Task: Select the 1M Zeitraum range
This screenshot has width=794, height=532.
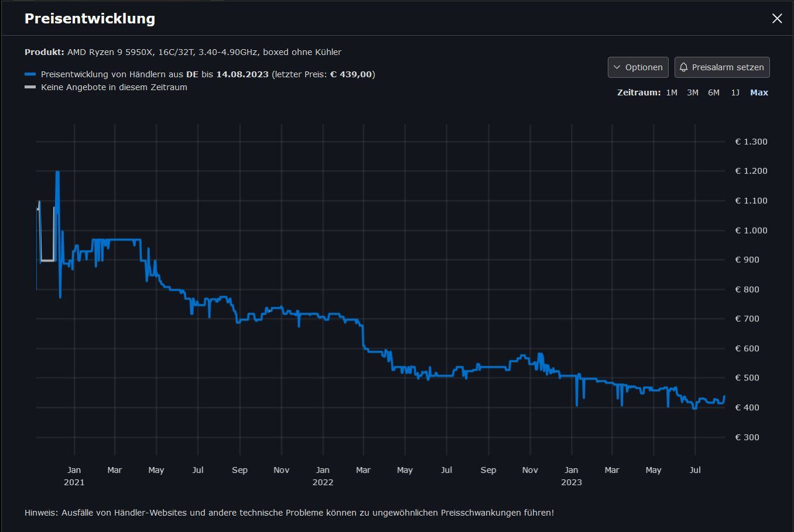Action: click(x=672, y=92)
